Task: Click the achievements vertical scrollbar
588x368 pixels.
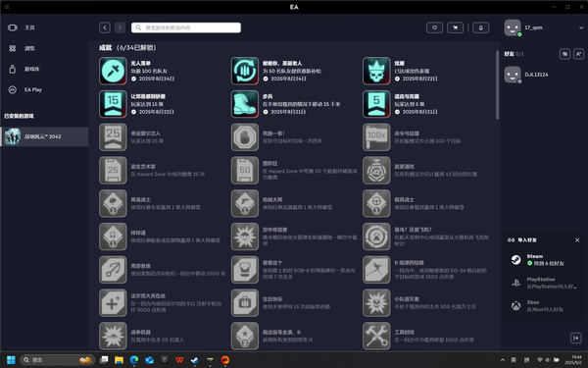Action: pos(498,84)
